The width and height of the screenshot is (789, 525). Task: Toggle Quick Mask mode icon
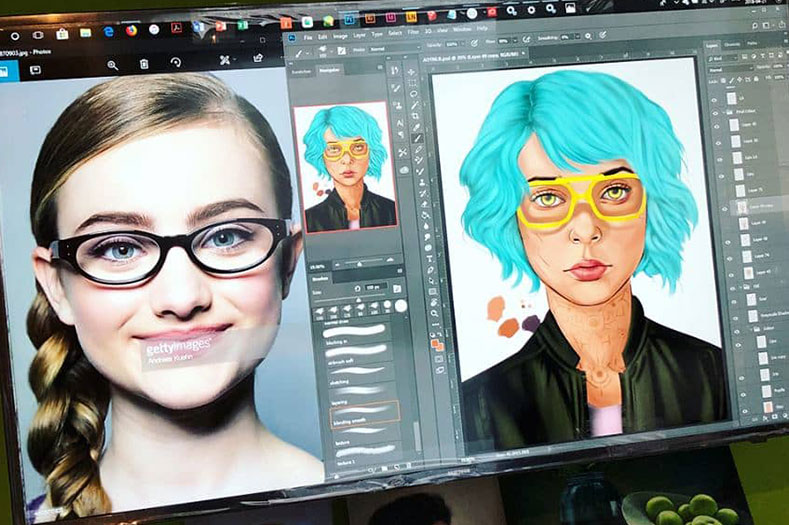pos(438,359)
